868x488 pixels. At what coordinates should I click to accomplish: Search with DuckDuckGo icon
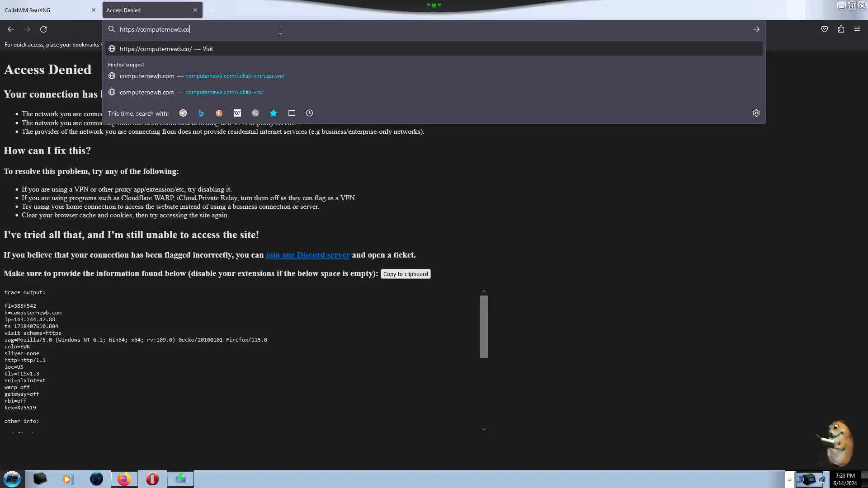pos(219,113)
